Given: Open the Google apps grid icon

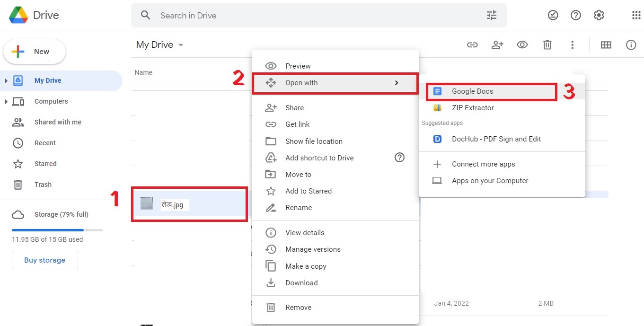Looking at the screenshot, I should (x=636, y=16).
